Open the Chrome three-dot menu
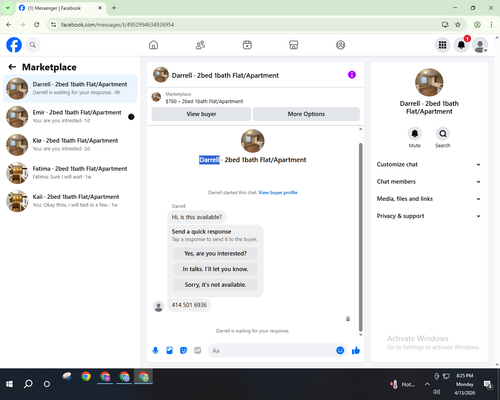The image size is (500, 400). (491, 25)
